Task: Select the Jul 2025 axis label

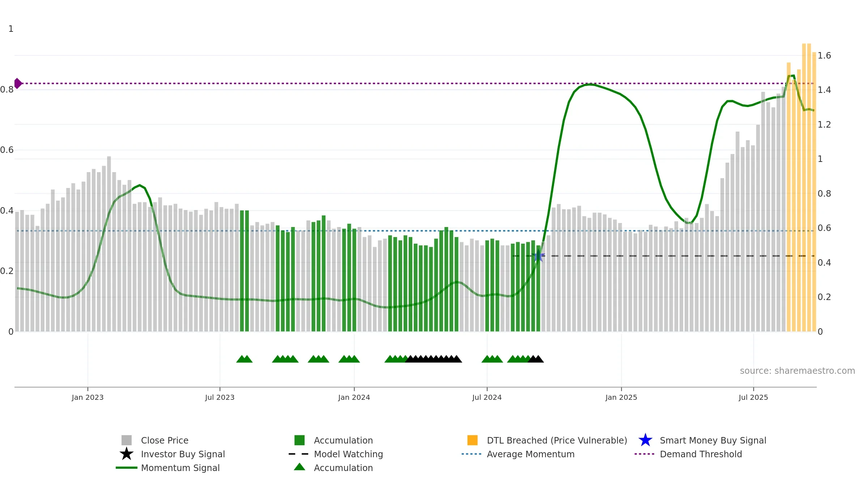Action: pyautogui.click(x=753, y=398)
